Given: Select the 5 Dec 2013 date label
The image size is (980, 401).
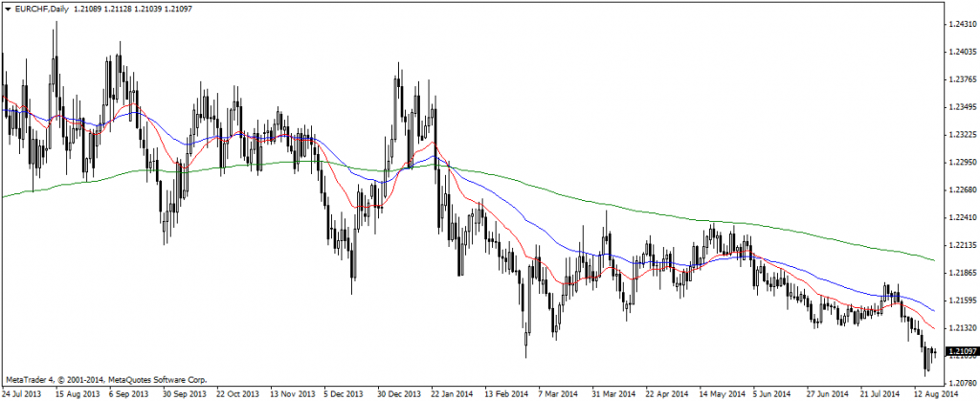Looking at the screenshot, I should point(343,392).
